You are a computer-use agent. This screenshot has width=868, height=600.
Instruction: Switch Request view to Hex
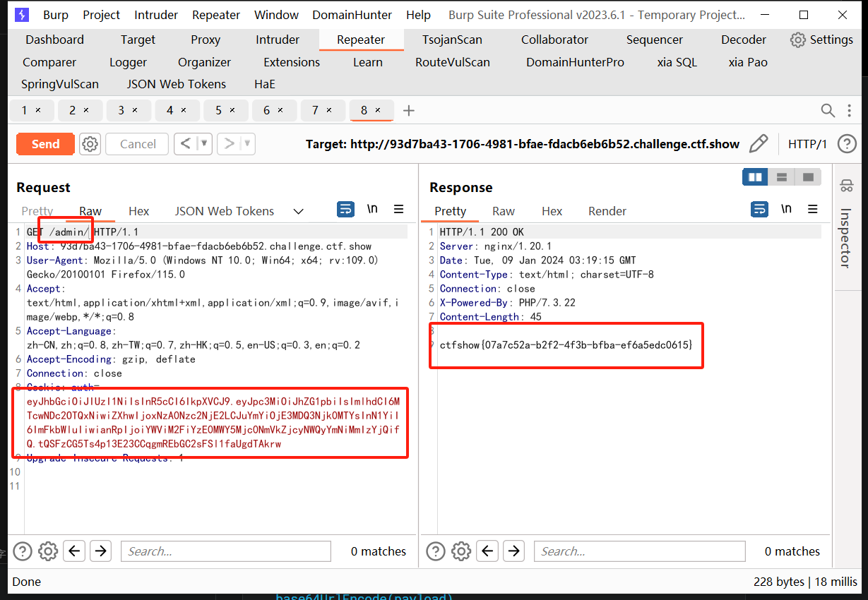[138, 211]
